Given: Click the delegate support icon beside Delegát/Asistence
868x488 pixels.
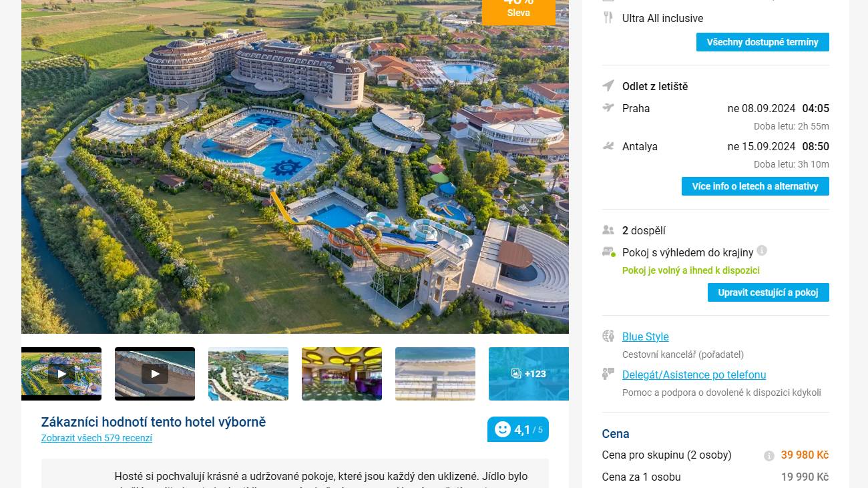Looking at the screenshot, I should (x=608, y=374).
